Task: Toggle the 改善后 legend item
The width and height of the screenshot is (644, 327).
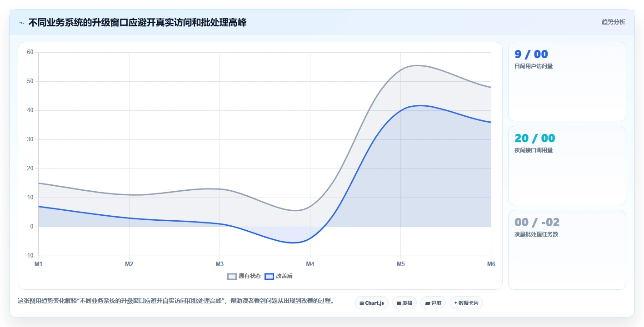Action: coord(279,276)
